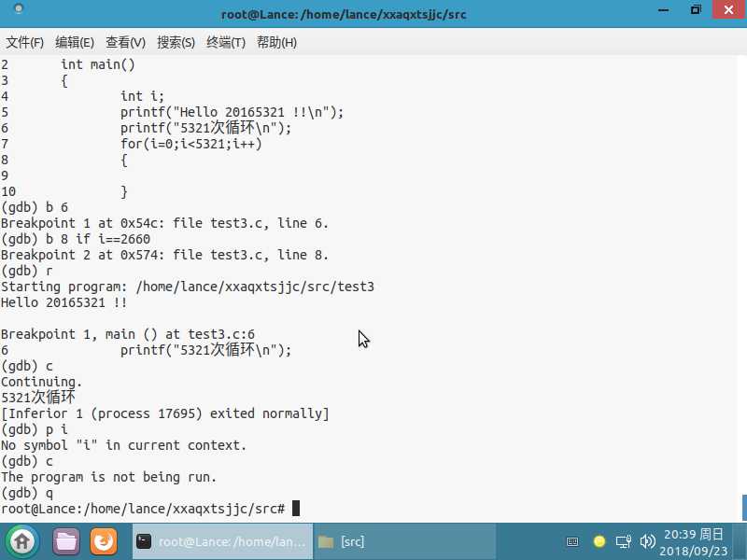Click the line 'int main()'
Viewport: 747px width, 560px height.
tap(98, 64)
